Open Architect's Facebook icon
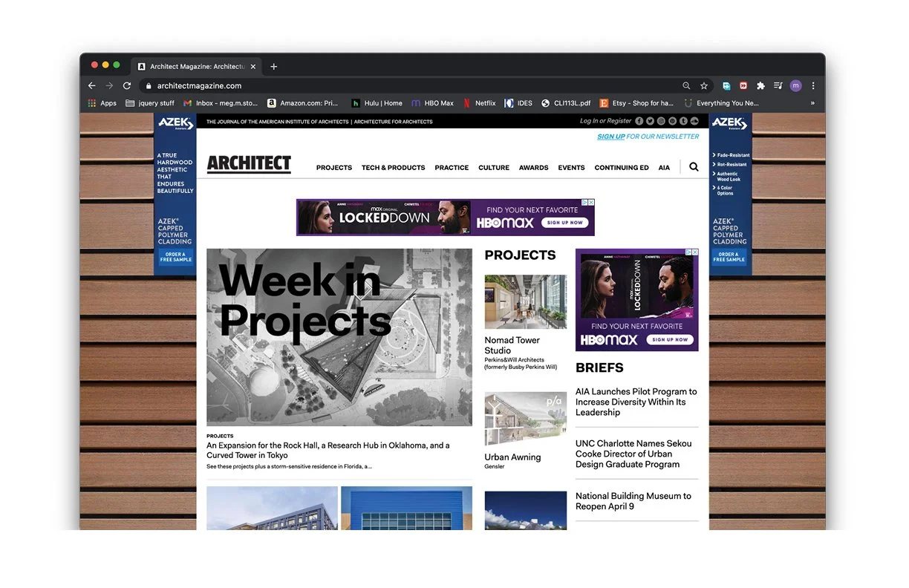This screenshot has width=909, height=588. point(639,121)
